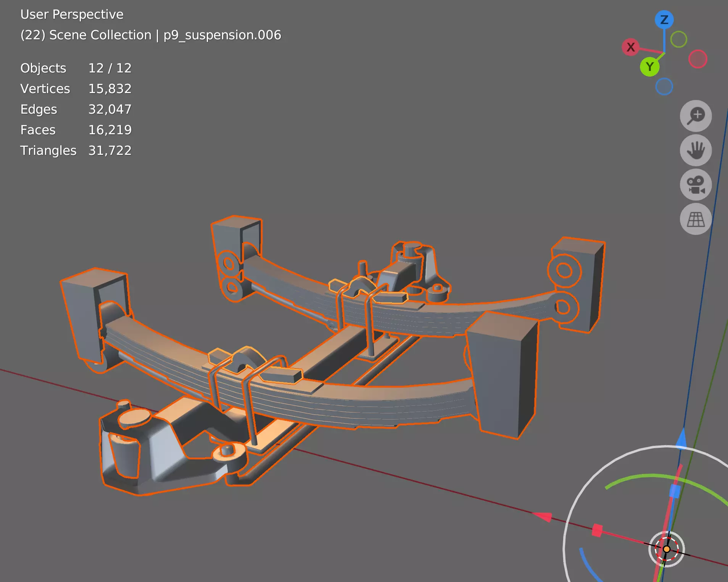Toggle the camera view icon
This screenshot has height=582, width=728.
(696, 185)
